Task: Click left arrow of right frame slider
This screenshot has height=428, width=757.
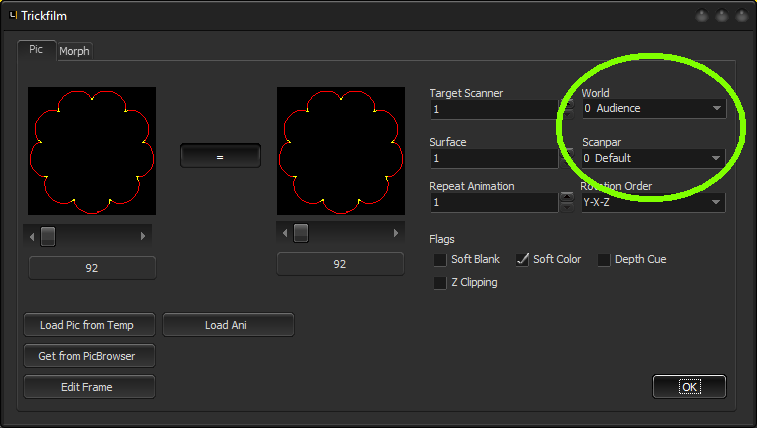Action: pyautogui.click(x=283, y=233)
